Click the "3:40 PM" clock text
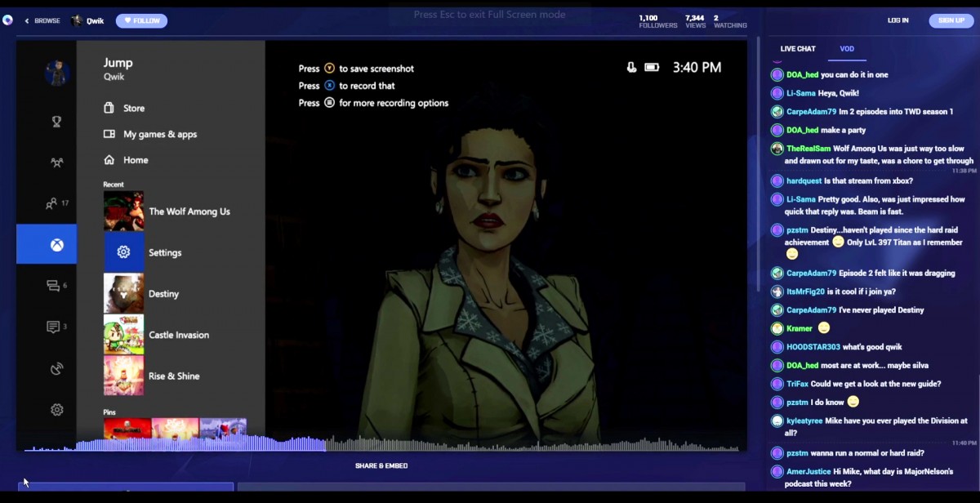The height and width of the screenshot is (503, 980). point(697,67)
